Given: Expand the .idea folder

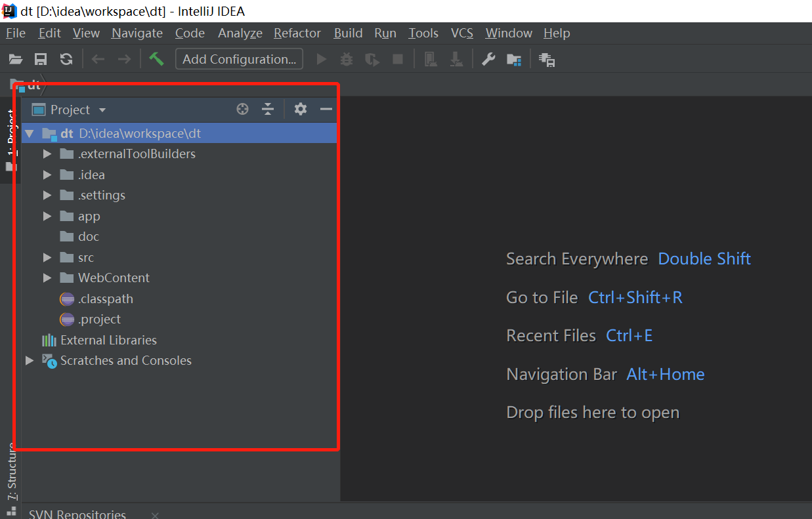Looking at the screenshot, I should [47, 175].
